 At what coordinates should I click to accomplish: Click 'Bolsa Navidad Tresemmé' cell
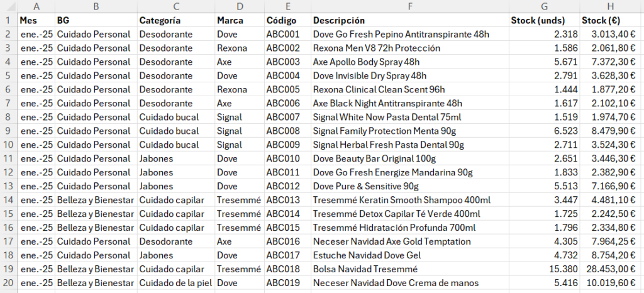point(410,269)
